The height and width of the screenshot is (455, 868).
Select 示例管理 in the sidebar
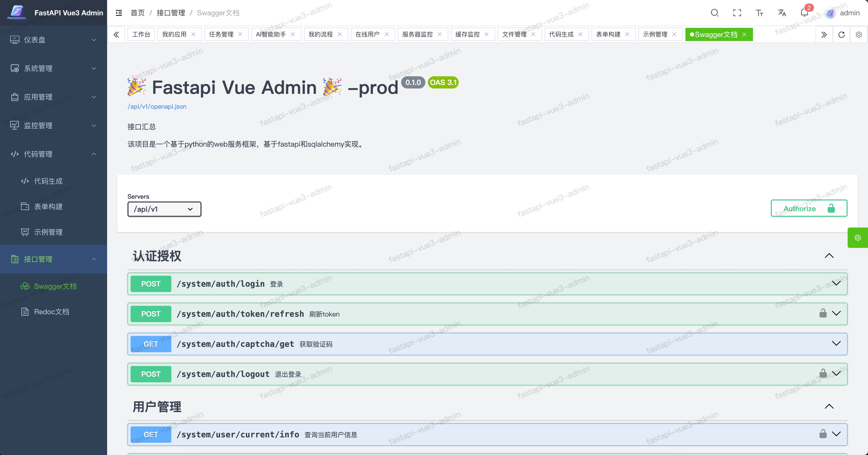(54, 232)
